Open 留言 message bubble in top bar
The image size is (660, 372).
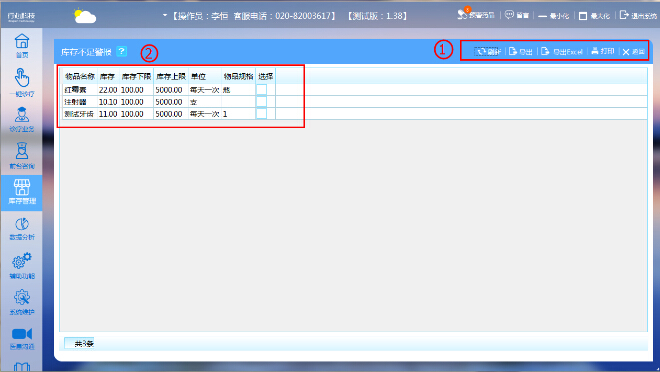(516, 15)
